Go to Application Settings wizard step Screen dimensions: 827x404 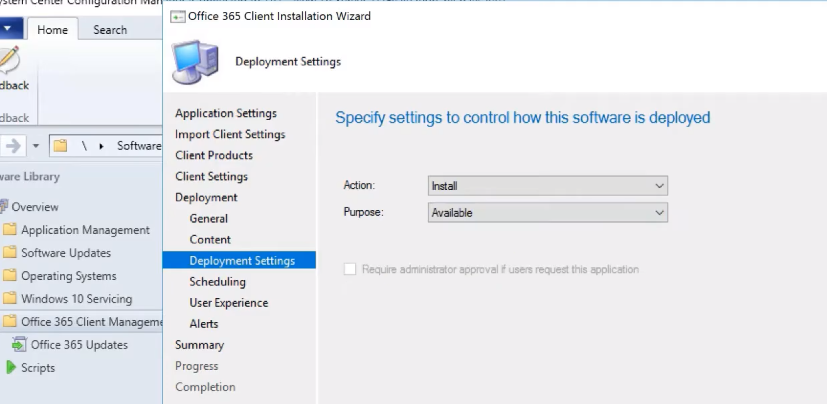coord(226,113)
